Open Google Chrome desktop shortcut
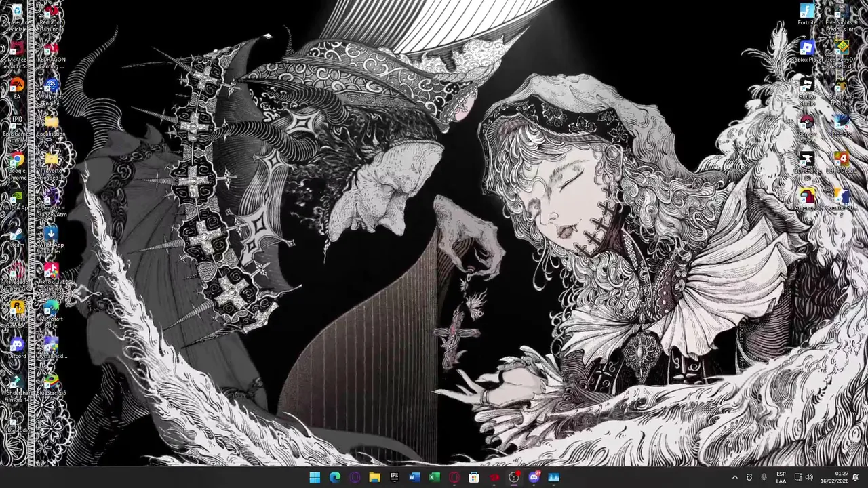868x488 pixels. 17,166
